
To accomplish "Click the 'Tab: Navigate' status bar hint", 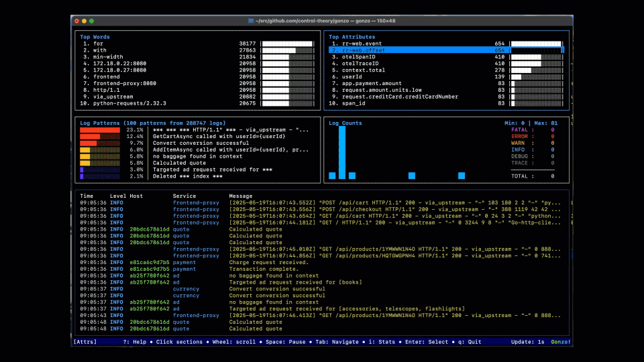I will tap(337, 342).
